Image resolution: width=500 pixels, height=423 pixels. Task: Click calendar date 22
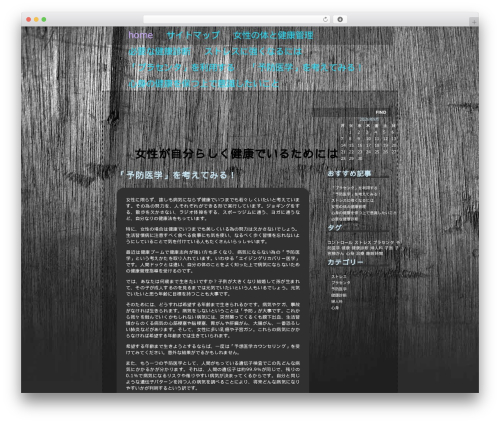click(x=351, y=152)
